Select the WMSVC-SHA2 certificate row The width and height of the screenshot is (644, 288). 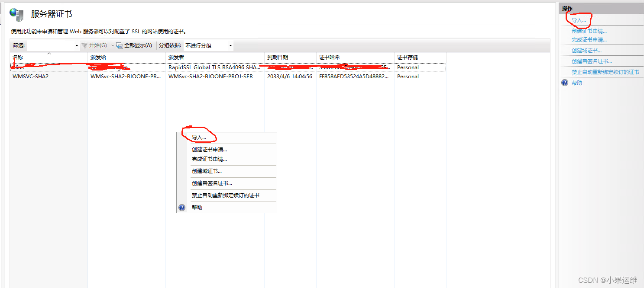pyautogui.click(x=228, y=77)
